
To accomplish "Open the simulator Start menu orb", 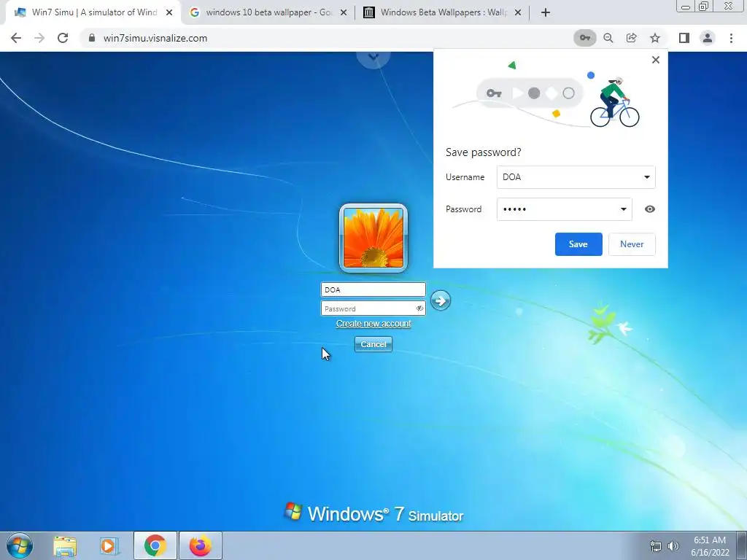I will (19, 545).
